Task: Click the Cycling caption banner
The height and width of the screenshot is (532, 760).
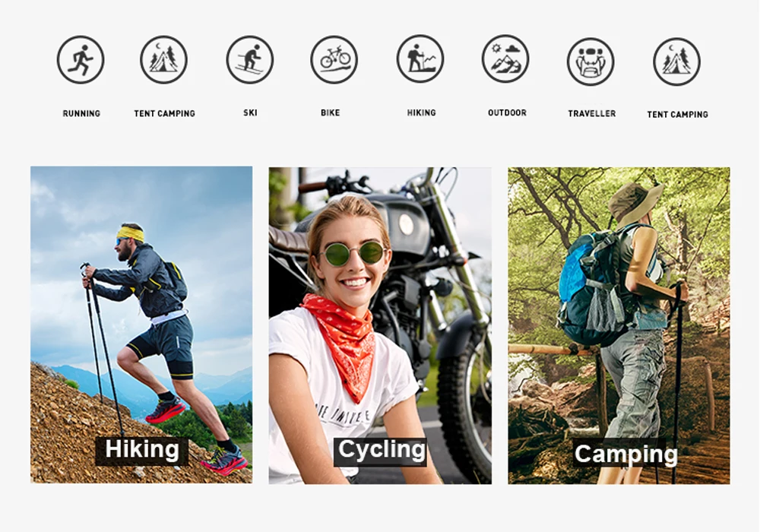Action: coord(381,451)
